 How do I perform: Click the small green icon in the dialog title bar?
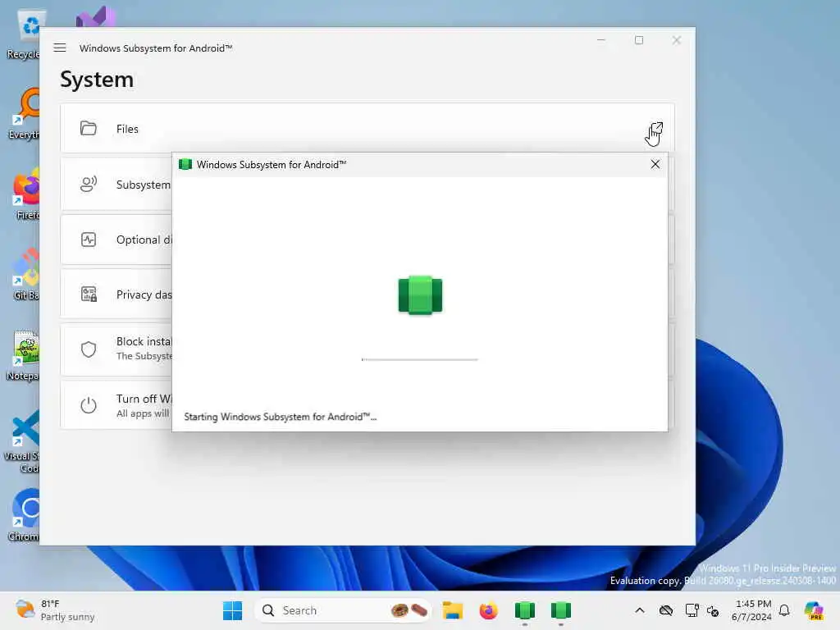(185, 164)
